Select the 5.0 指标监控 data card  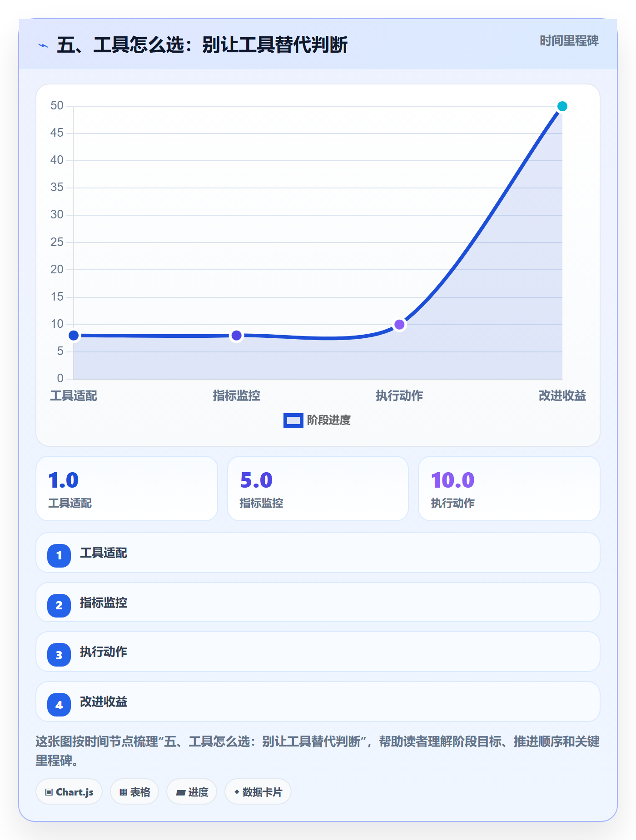point(318,489)
